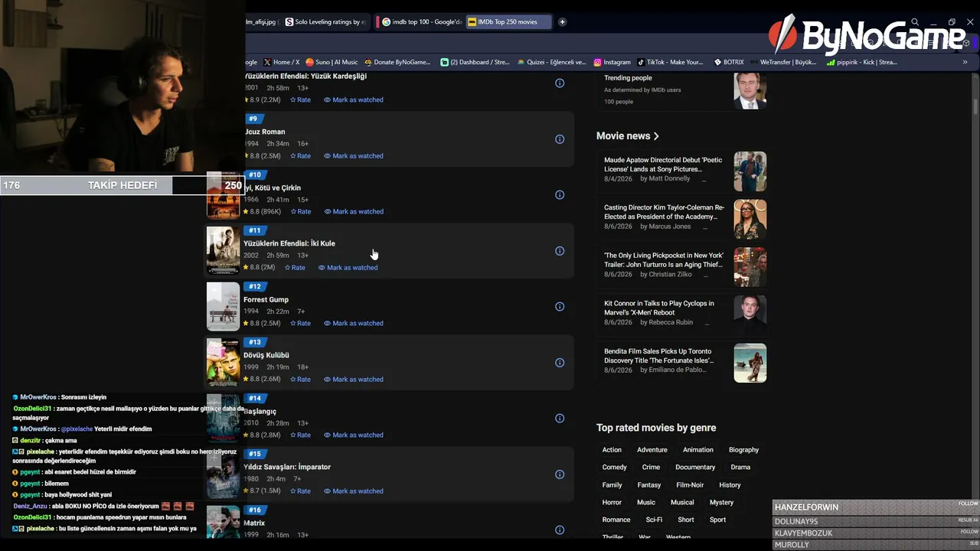The width and height of the screenshot is (980, 551).
Task: Switch to Solo Leveling ratings tab
Action: coord(326,22)
